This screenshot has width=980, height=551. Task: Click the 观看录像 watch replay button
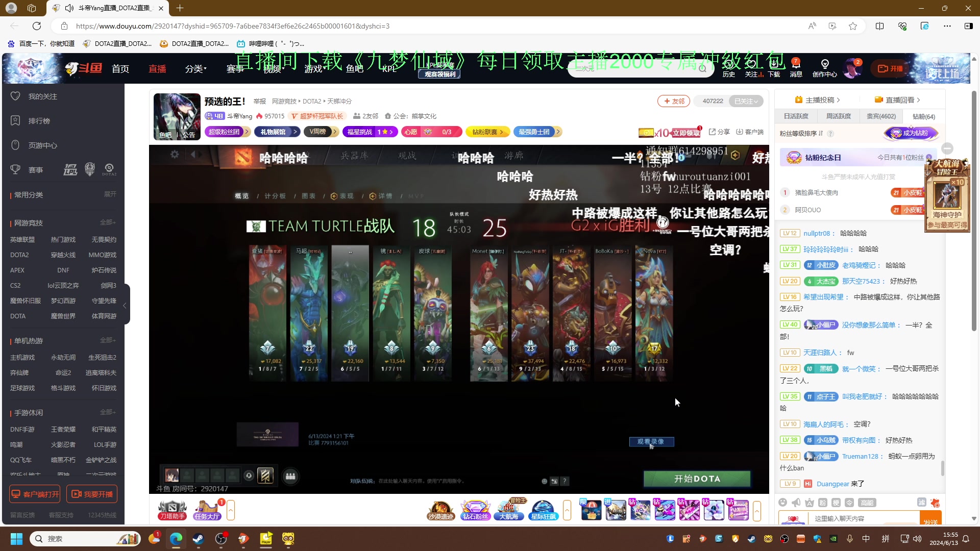coord(651,442)
